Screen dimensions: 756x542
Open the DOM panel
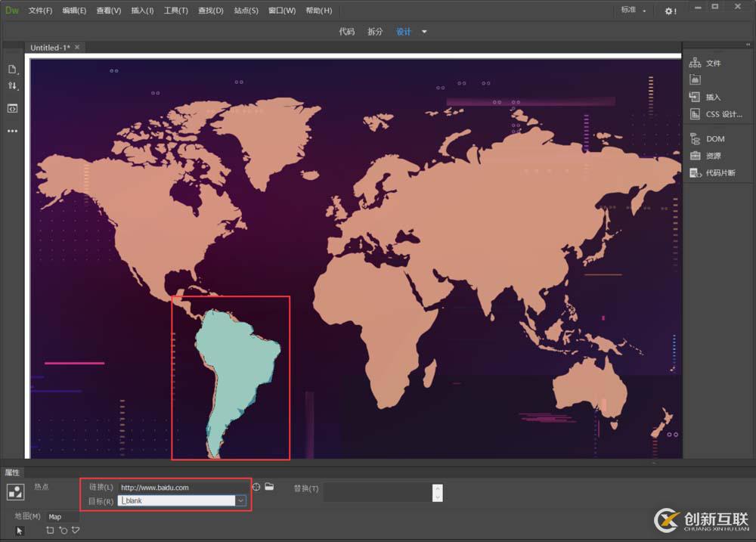tap(714, 139)
